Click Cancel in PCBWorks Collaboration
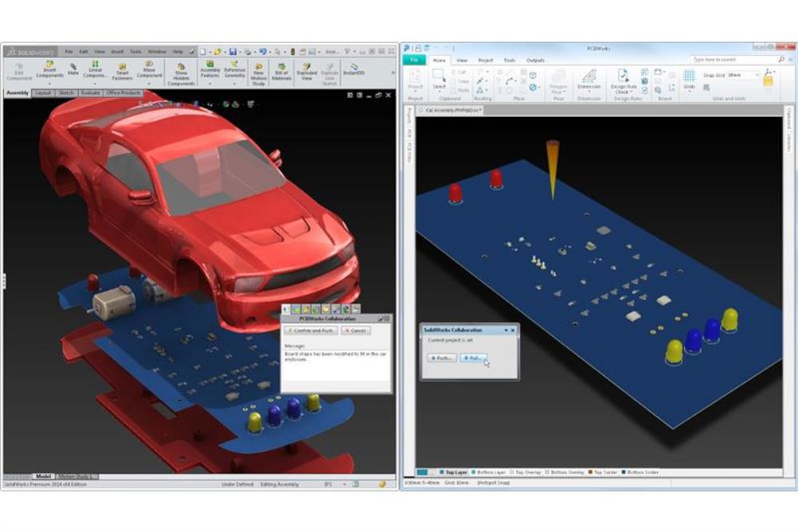This screenshot has height=532, width=798. pos(356,331)
